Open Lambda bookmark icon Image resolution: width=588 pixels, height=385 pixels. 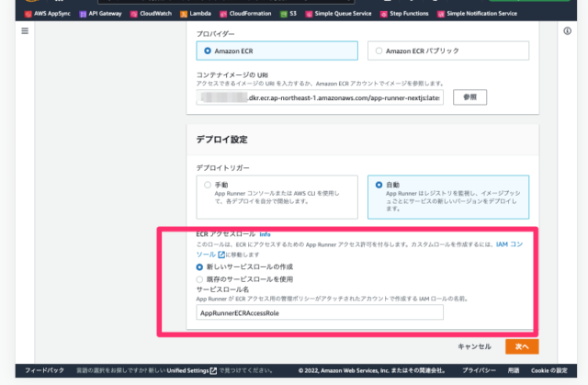(184, 14)
